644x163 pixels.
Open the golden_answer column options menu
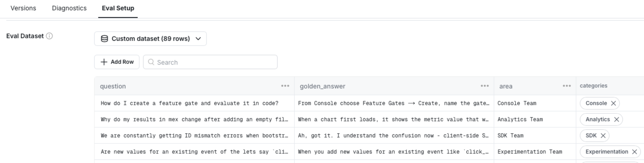[484, 86]
